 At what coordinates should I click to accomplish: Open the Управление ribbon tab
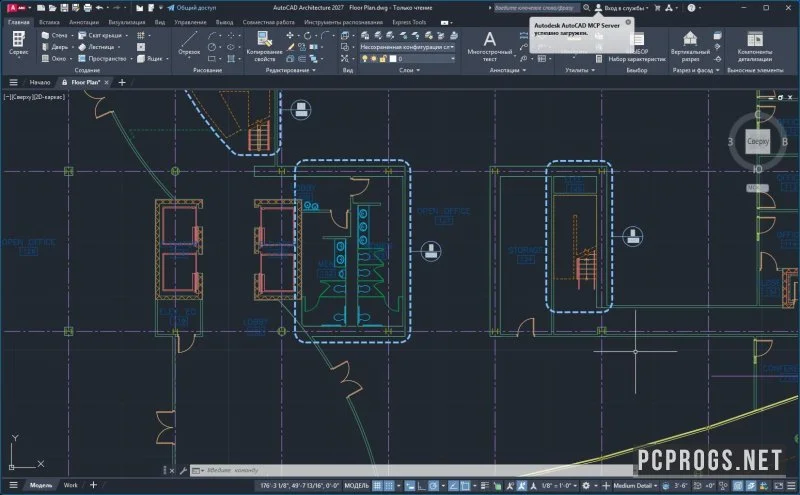click(189, 22)
